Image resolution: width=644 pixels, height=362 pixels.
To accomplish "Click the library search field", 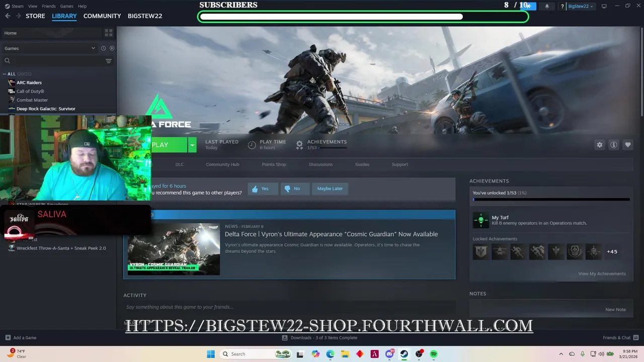I will (53, 61).
